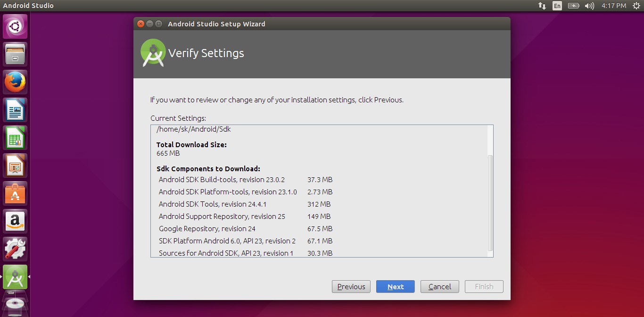This screenshot has height=317, width=644.
Task: Minimize the Setup Wizard window
Action: (150, 24)
